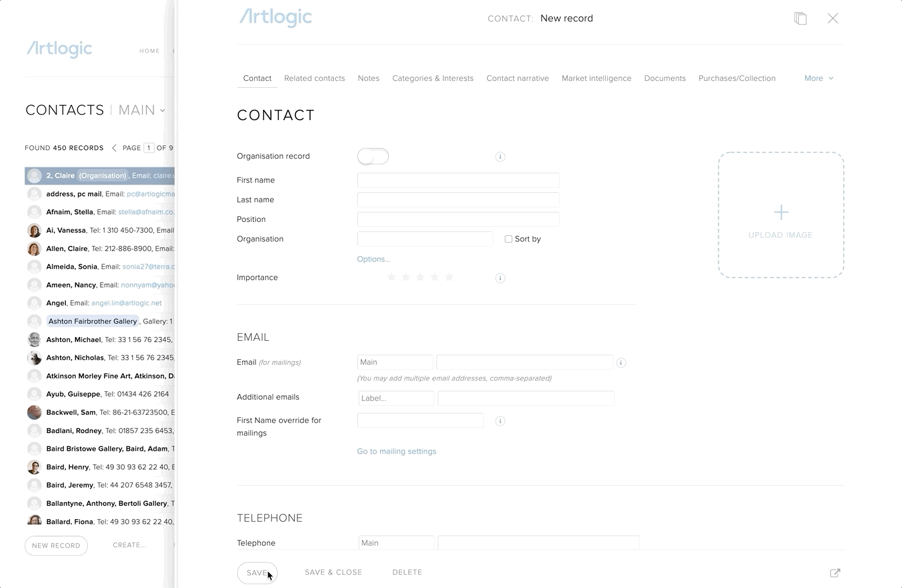Set importance to fourth star
Image resolution: width=902 pixels, height=588 pixels.
(435, 277)
